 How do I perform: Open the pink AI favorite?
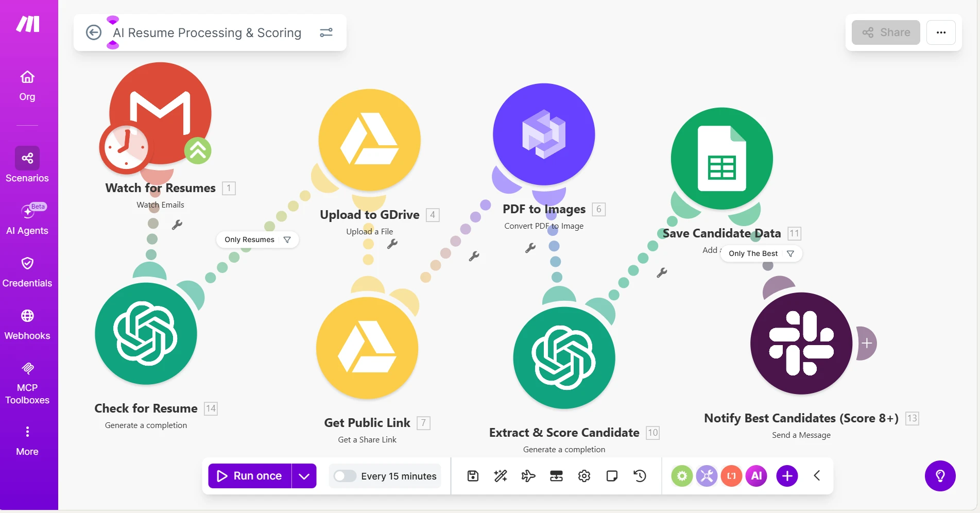pyautogui.click(x=757, y=476)
